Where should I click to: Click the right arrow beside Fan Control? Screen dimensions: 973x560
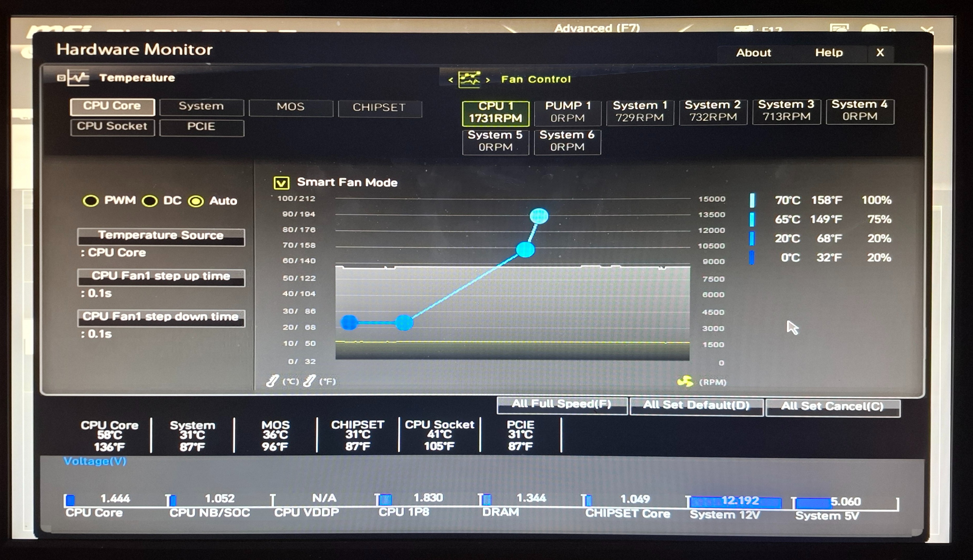(x=488, y=80)
